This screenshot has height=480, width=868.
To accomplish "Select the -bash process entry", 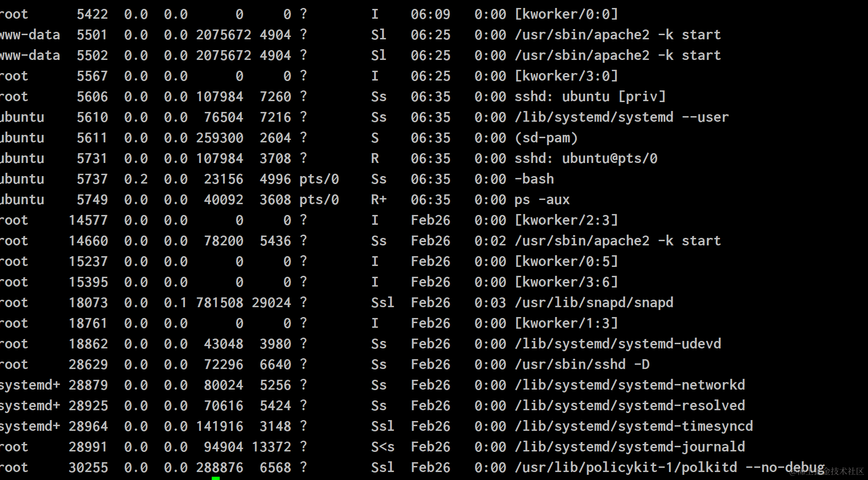I will pyautogui.click(x=534, y=179).
